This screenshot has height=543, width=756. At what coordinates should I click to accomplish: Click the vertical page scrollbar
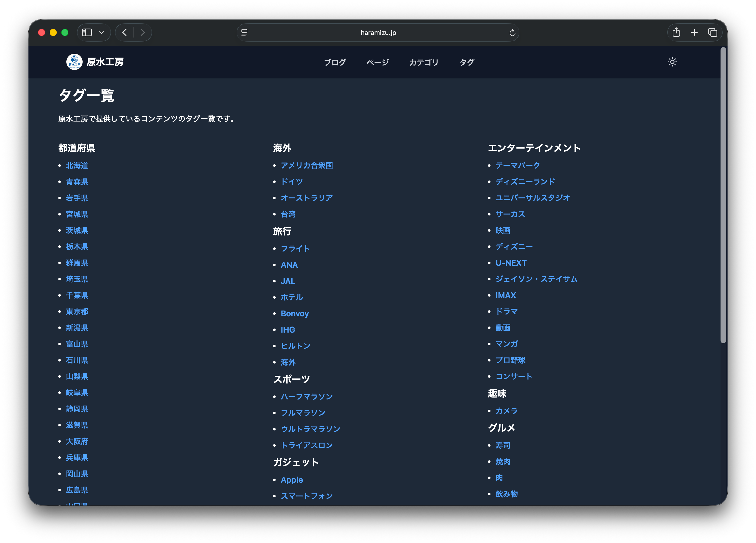click(723, 195)
